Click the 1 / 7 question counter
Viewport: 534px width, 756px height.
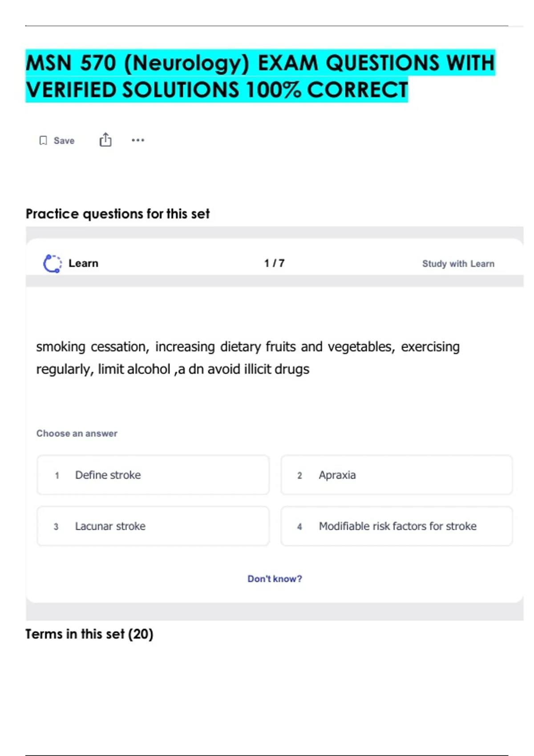[274, 263]
